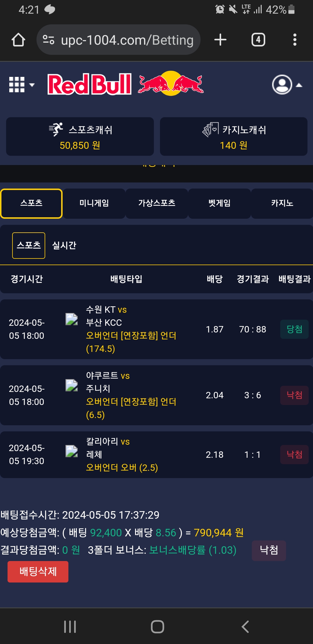Select the 카지노 tab
Viewport: 313px width, 644px height.
click(x=282, y=203)
